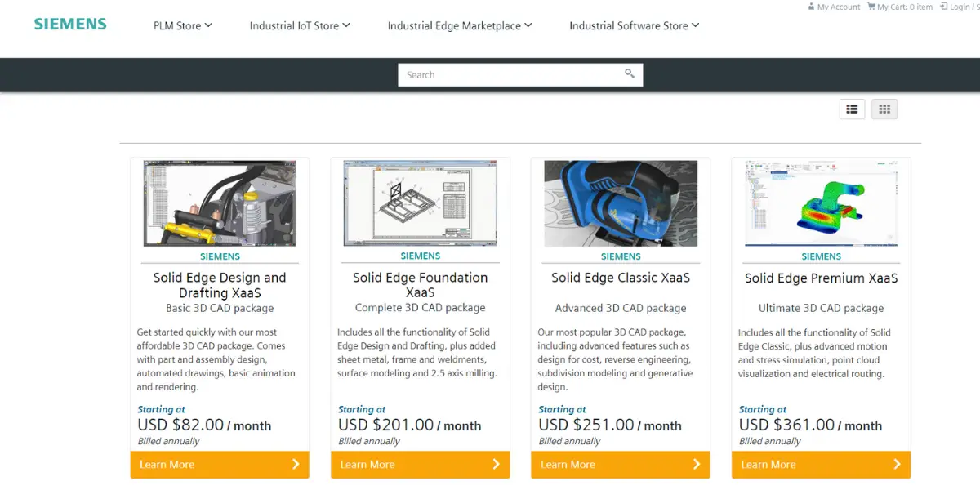Click Learn More for Classic XaaS
The image size is (980, 490).
pyautogui.click(x=621, y=464)
